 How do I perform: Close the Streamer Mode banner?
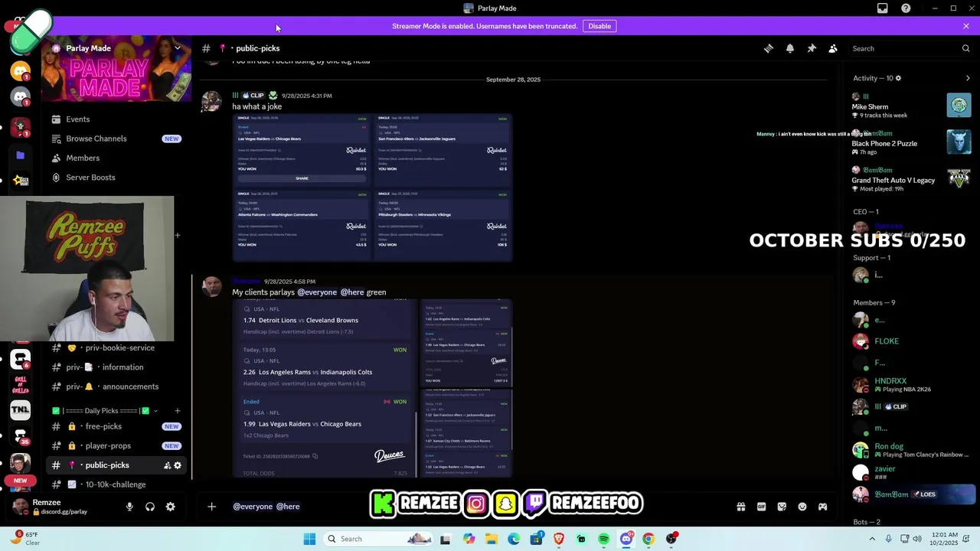pos(966,26)
